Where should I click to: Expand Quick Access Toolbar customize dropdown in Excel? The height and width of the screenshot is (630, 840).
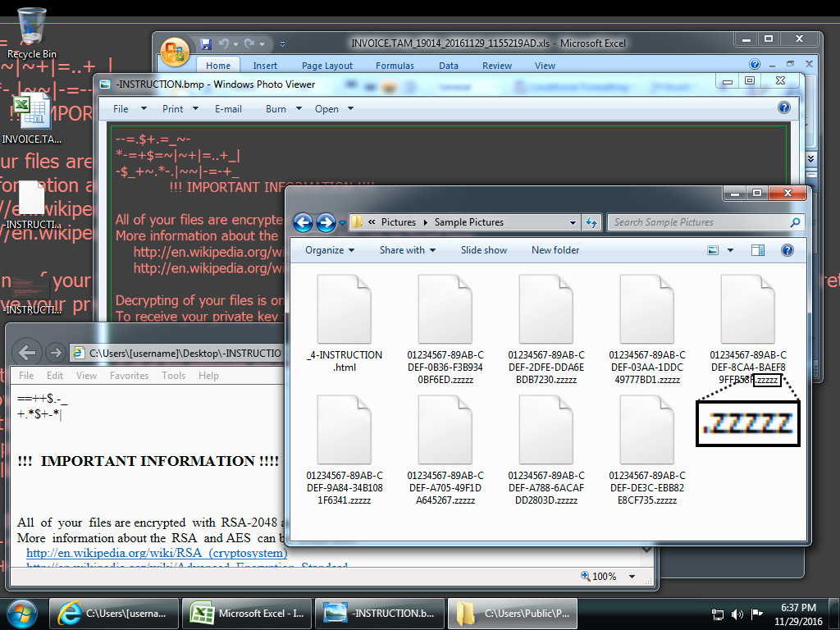point(282,44)
